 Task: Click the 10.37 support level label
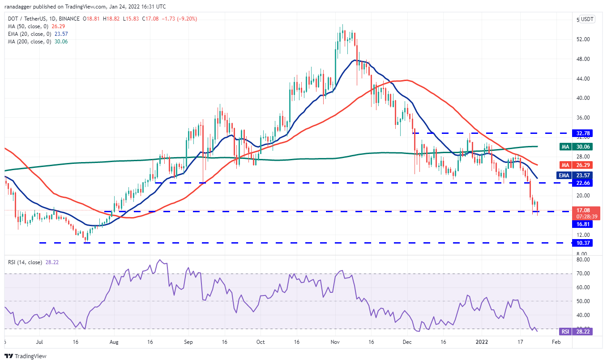click(x=582, y=243)
